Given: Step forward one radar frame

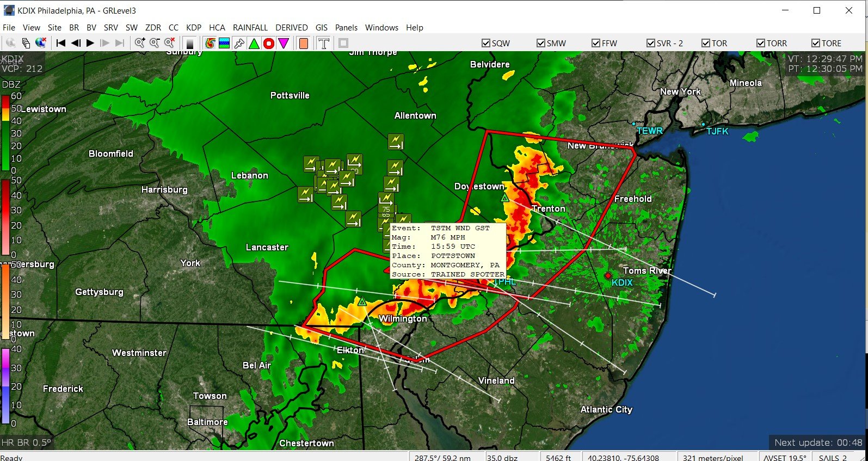Looking at the screenshot, I should 105,43.
